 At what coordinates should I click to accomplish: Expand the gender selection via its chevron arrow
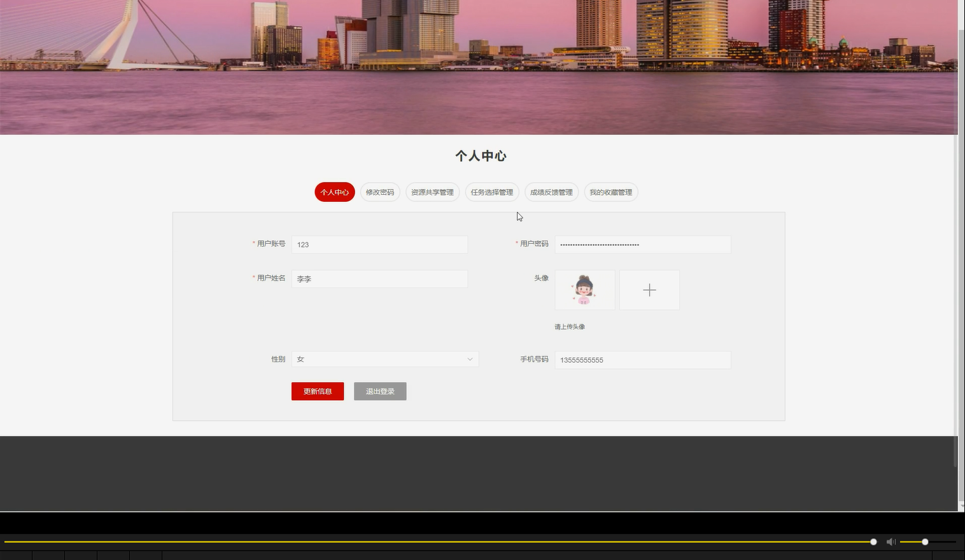(x=470, y=359)
